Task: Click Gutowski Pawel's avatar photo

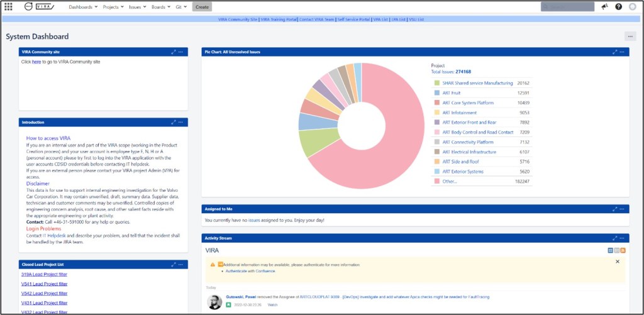Action: 214,302
